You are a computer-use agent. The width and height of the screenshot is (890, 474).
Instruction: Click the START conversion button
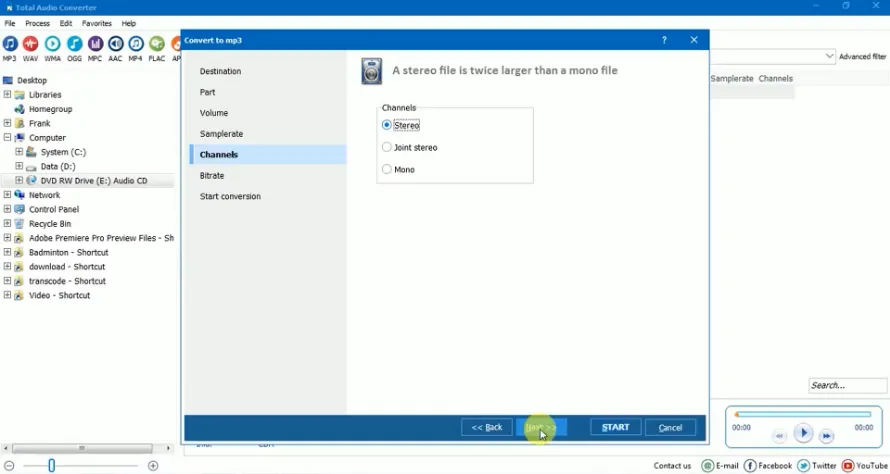(615, 428)
